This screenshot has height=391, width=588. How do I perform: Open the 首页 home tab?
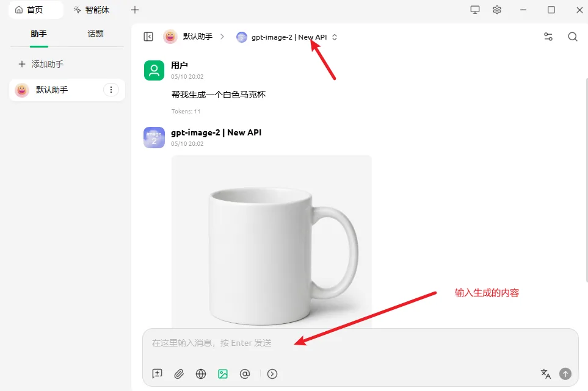35,10
